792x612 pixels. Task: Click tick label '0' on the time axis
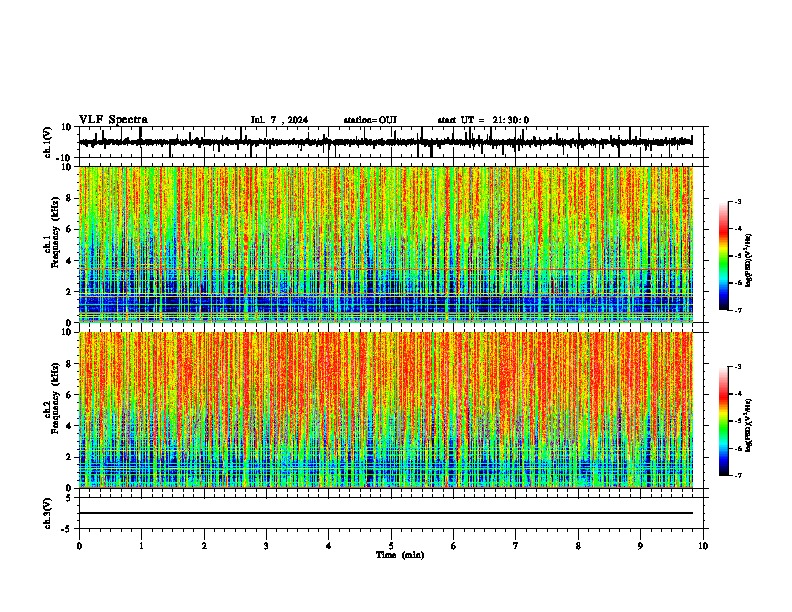[x=79, y=546]
